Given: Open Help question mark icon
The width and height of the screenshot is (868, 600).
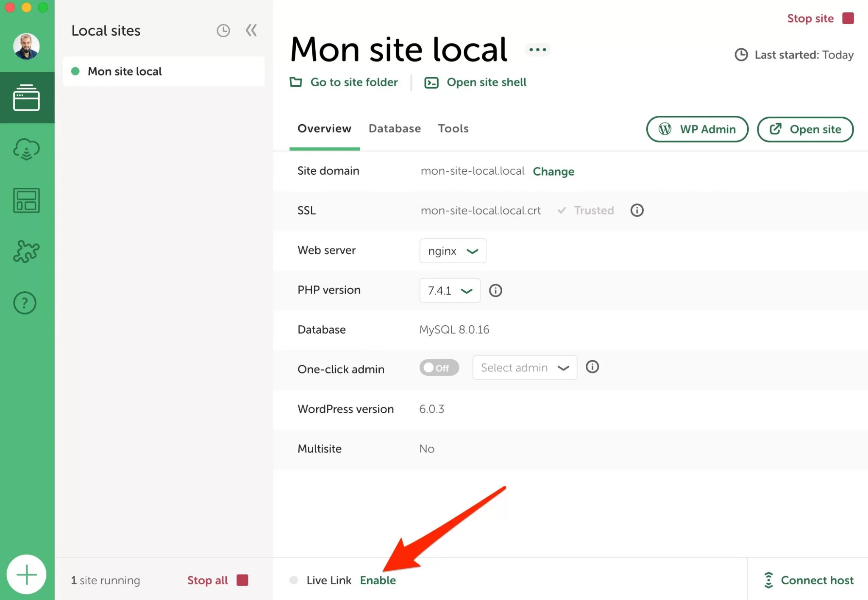Looking at the screenshot, I should 25,303.
